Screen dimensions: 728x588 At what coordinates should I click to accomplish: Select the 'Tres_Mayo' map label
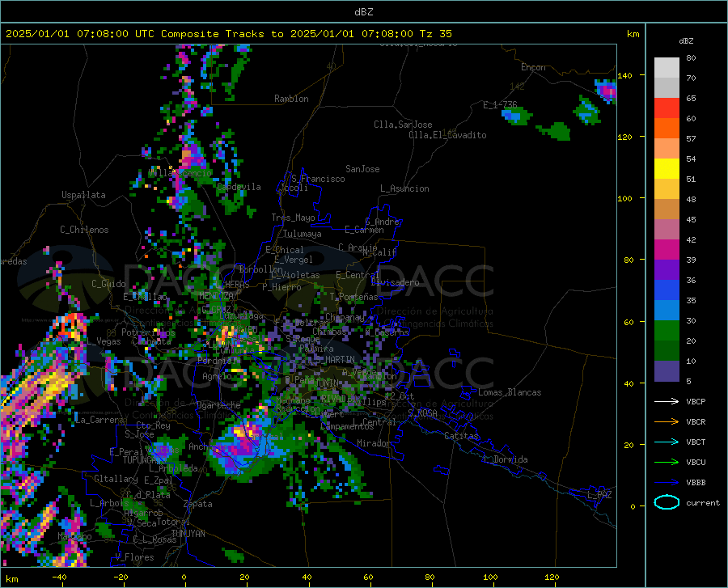coord(293,218)
